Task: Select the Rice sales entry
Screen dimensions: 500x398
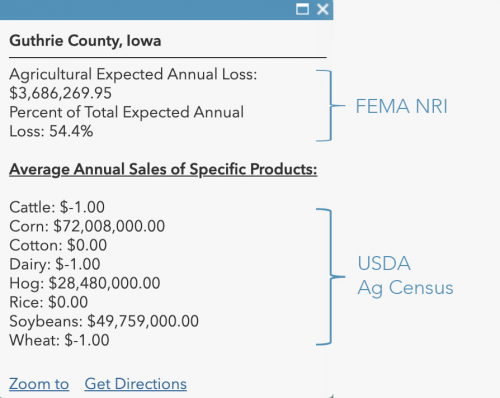Action: [49, 302]
